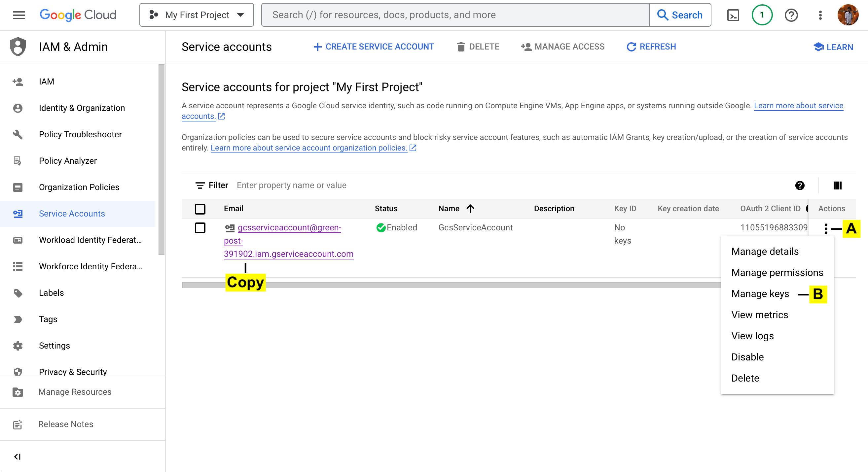Screen dimensions: 868x472
Task: Select all service accounts checkbox in header
Action: (200, 209)
